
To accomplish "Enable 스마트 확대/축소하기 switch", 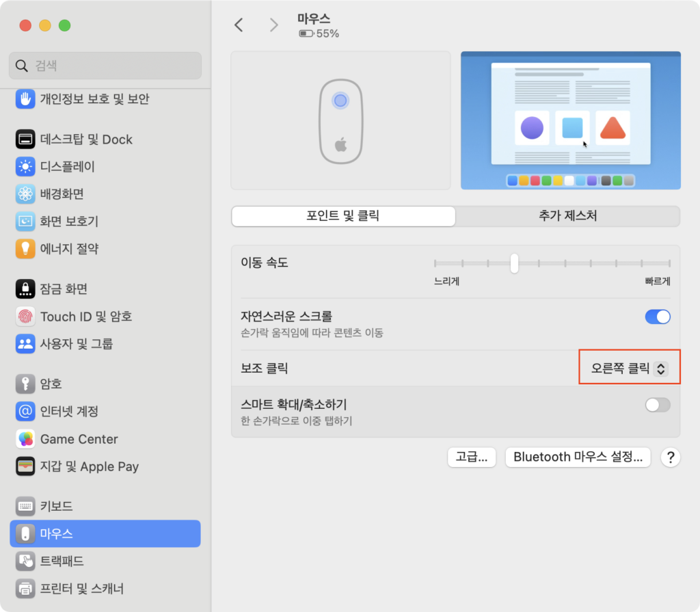I will pyautogui.click(x=658, y=405).
